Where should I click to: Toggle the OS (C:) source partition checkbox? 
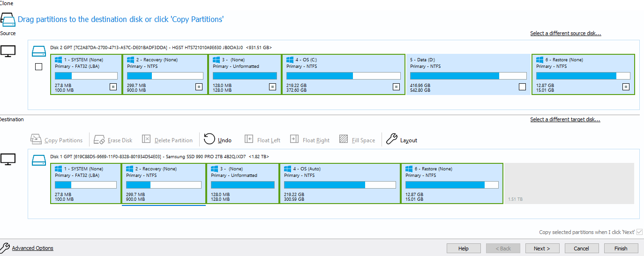(x=396, y=87)
